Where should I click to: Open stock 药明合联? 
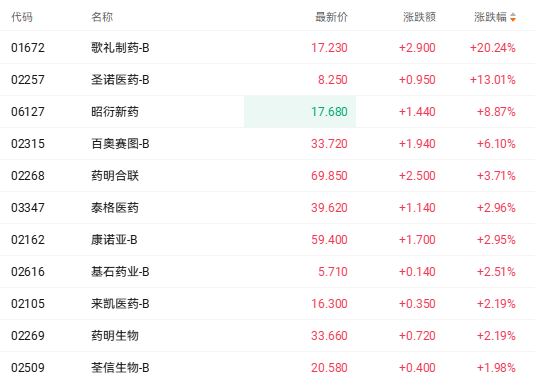115,176
